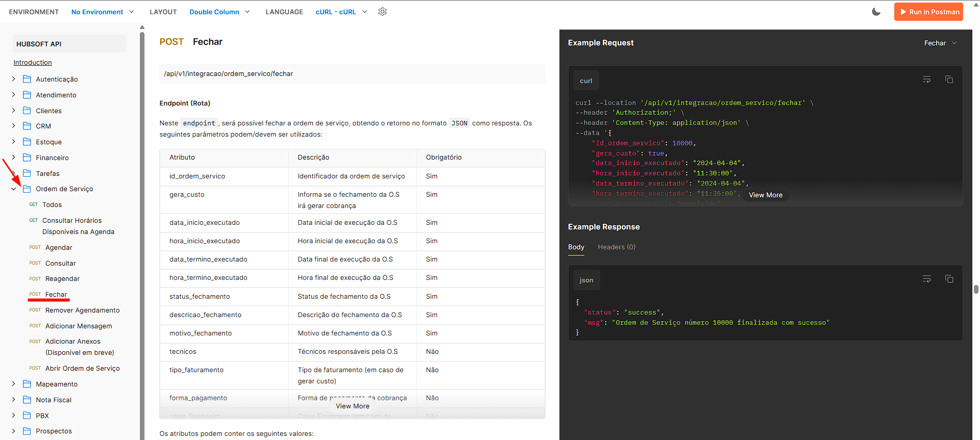Viewport: 980px width, 440px height.
Task: Click the Ordem de Serviço folder icon
Action: pyautogui.click(x=27, y=189)
